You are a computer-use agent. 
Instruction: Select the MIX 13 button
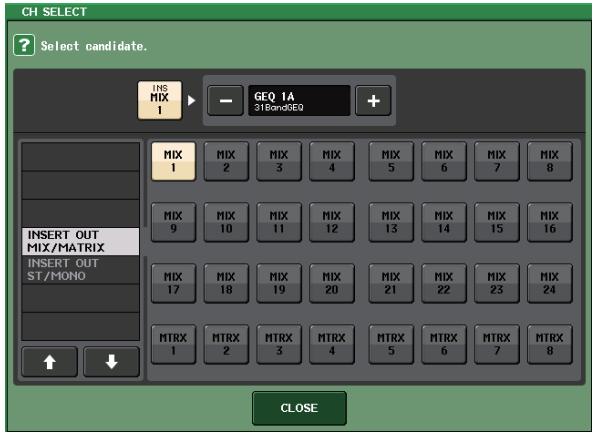tap(391, 222)
